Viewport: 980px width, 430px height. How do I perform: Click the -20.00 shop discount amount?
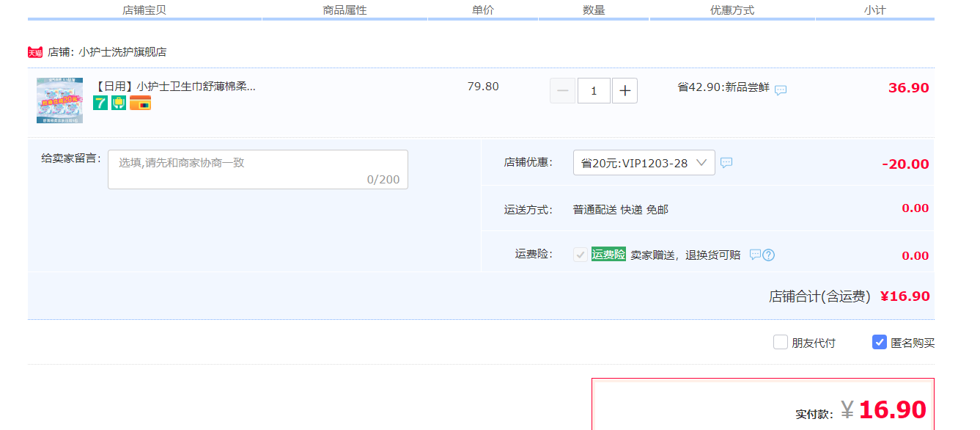(x=905, y=164)
